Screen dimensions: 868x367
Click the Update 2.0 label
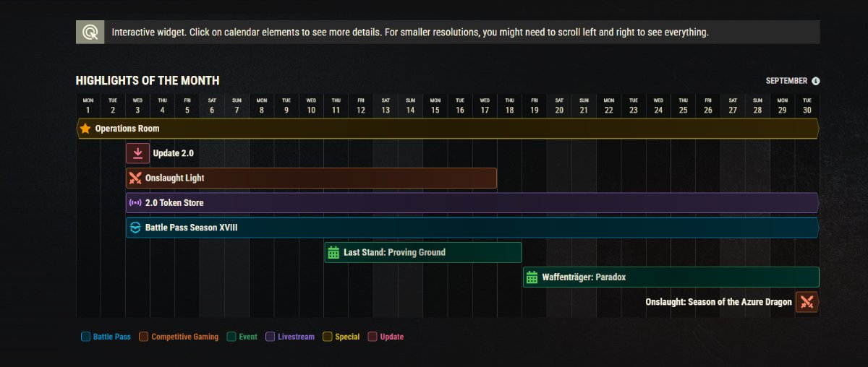[173, 153]
